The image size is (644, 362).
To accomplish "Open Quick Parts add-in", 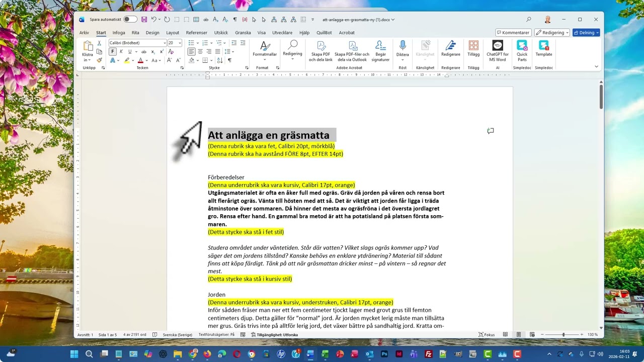I will pos(522,51).
